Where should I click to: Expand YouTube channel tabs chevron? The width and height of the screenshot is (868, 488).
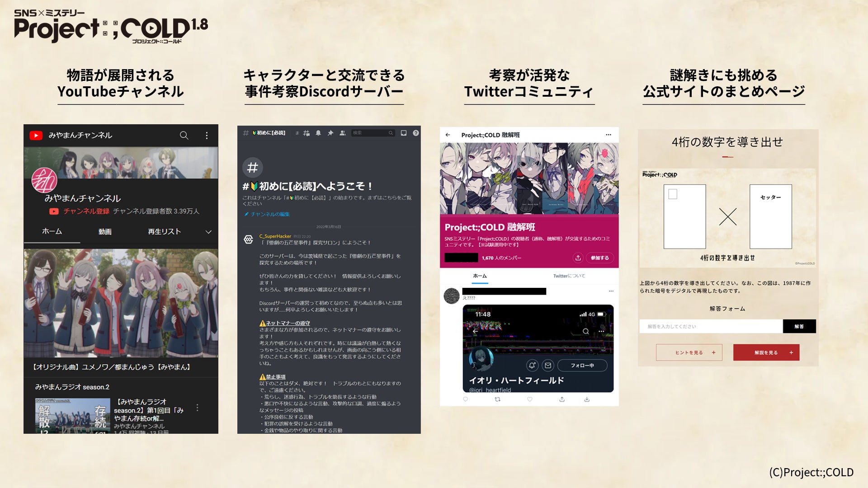click(x=208, y=232)
